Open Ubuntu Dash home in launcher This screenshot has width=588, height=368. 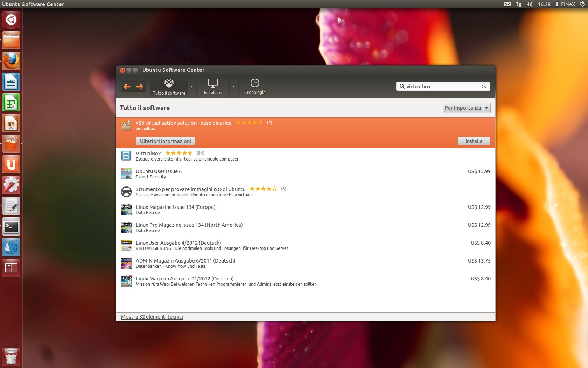click(11, 20)
